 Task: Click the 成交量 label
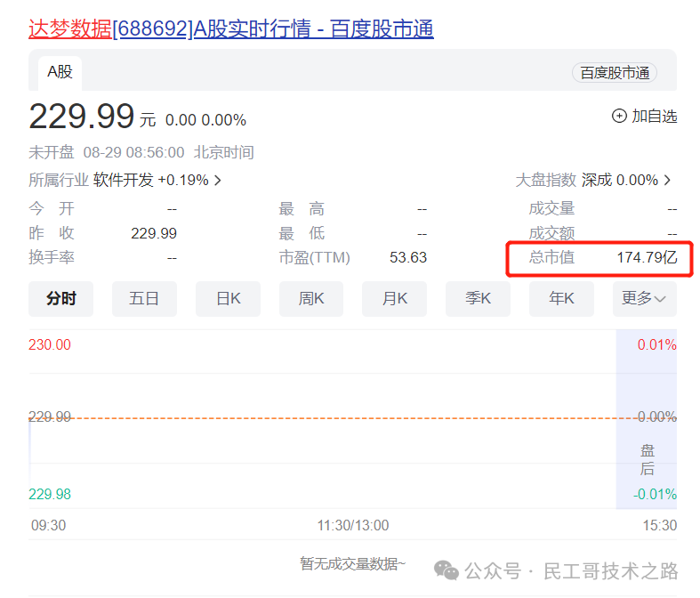(551, 208)
